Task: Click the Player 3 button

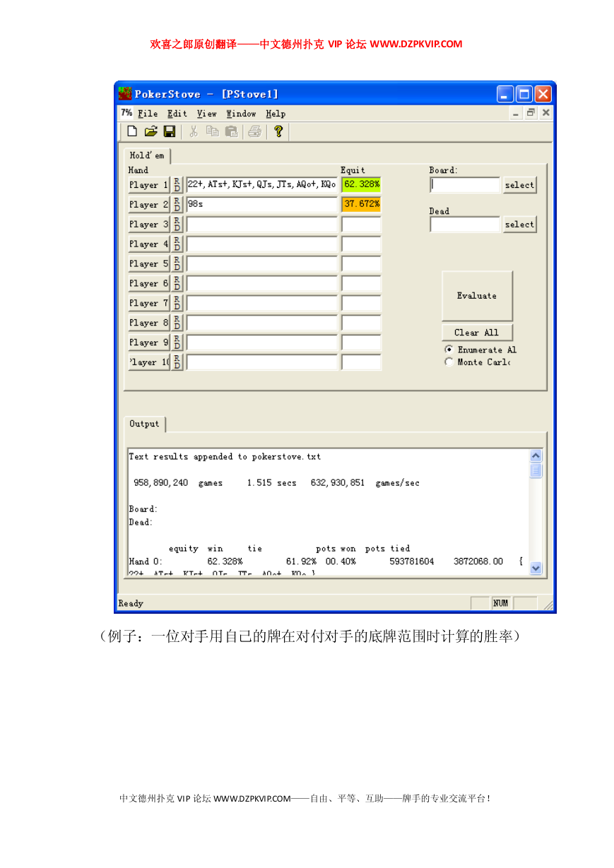Action: pos(148,225)
